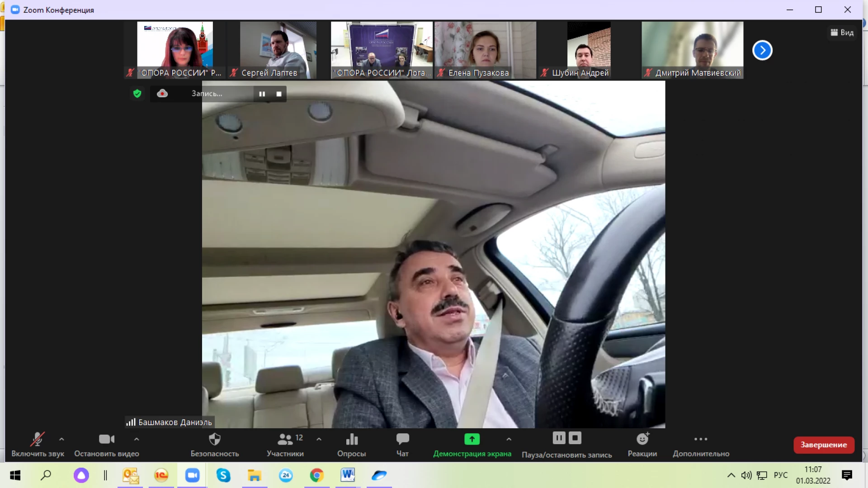
Task: Open 1C application from taskbar
Action: tap(161, 475)
